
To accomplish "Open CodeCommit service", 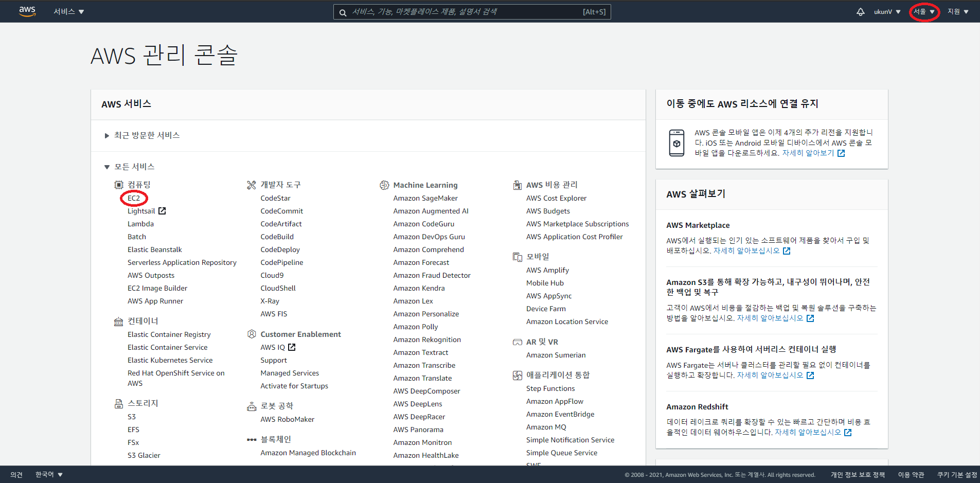I will tap(282, 211).
